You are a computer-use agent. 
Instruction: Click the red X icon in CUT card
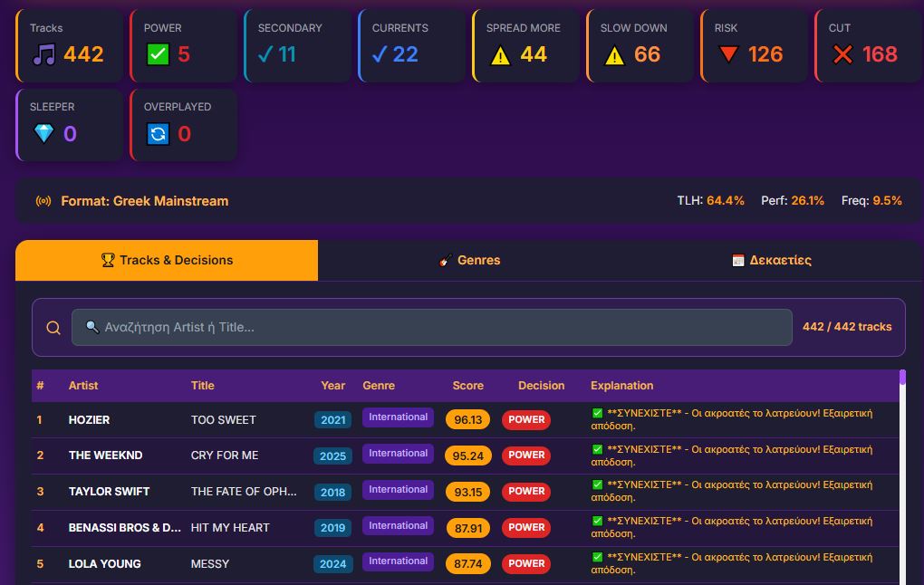(842, 55)
